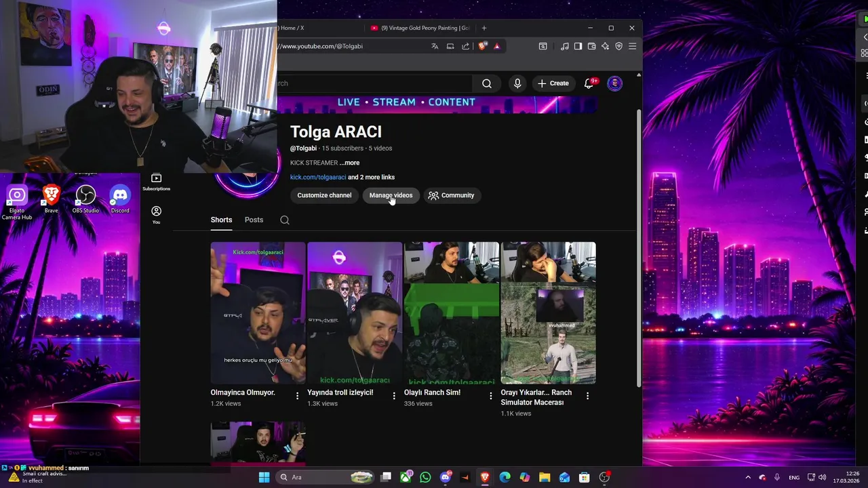Click the share page icon in address bar

point(466,46)
